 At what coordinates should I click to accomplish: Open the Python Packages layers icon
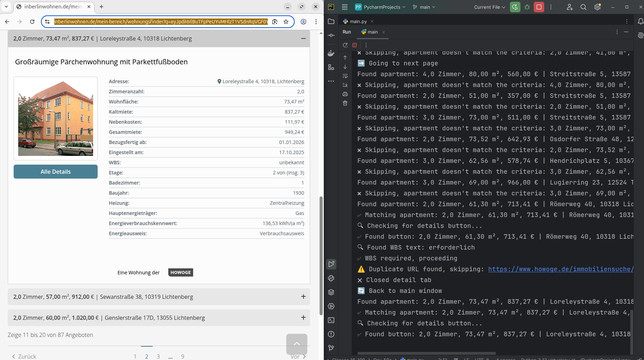pyautogui.click(x=331, y=292)
